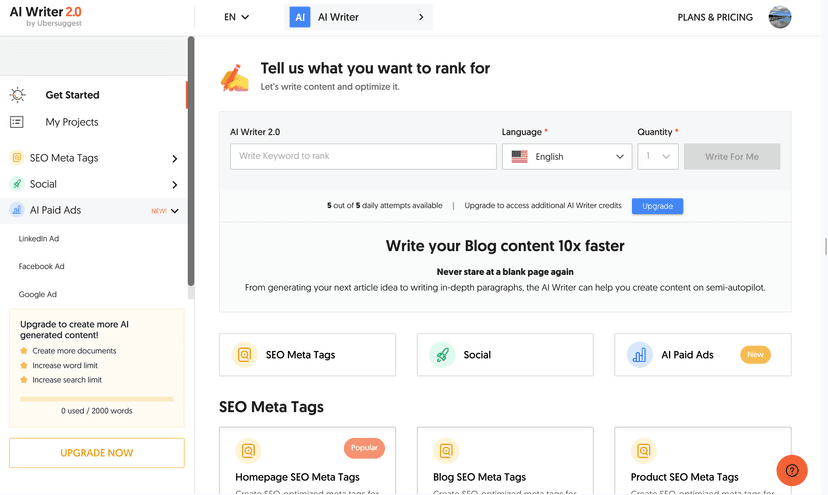Screen dimensions: 828x495
Task: Open LinkedIn Ad in the sidebar
Action: pyautogui.click(x=39, y=238)
